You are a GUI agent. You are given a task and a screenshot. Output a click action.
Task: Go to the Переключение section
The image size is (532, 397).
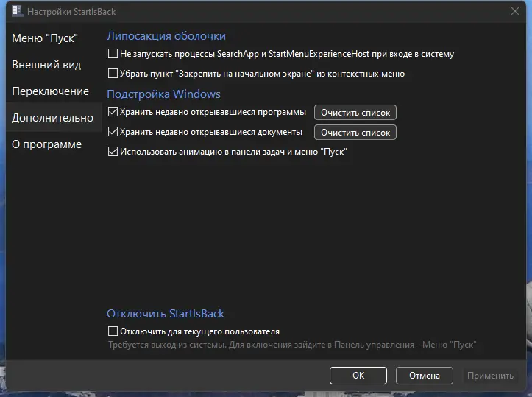coord(51,91)
